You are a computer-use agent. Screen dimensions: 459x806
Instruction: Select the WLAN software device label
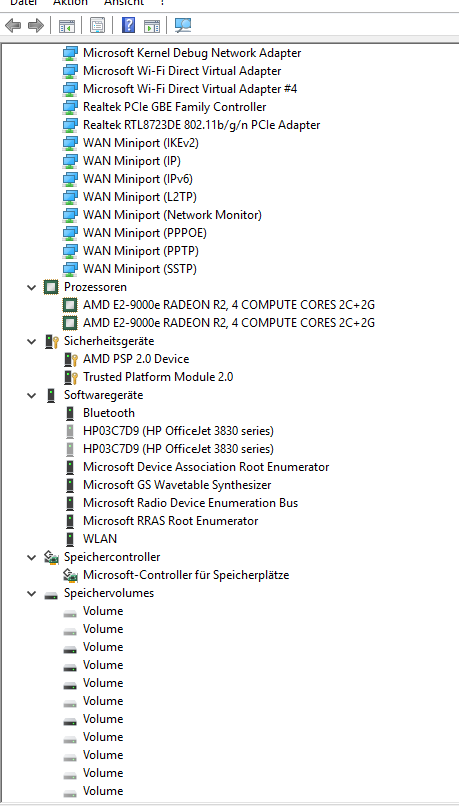[x=100, y=539]
